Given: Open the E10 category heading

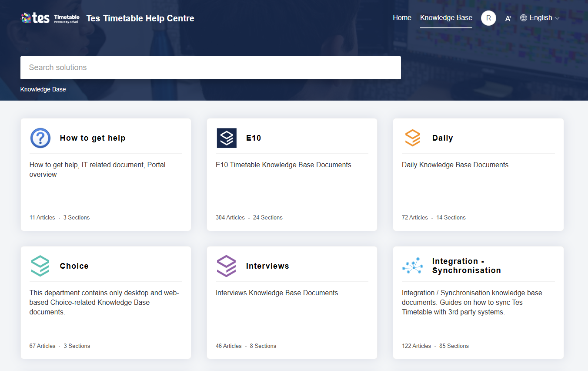Looking at the screenshot, I should pyautogui.click(x=254, y=138).
